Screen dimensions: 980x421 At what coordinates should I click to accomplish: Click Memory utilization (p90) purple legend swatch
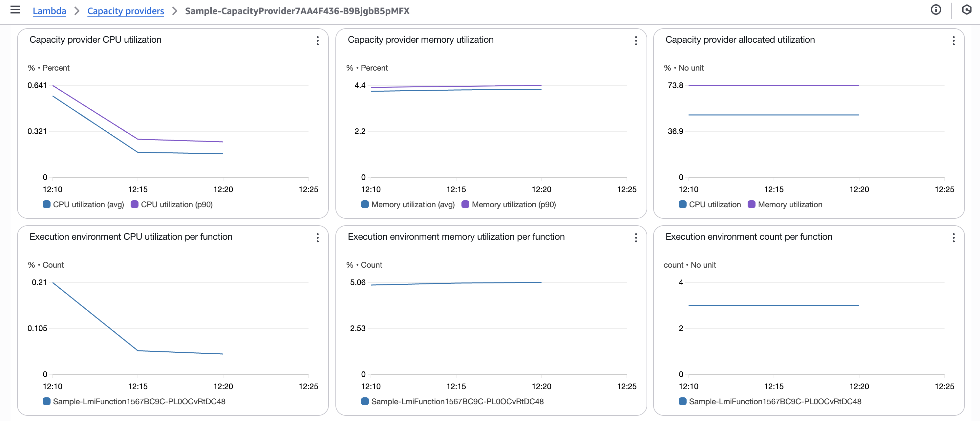[465, 204]
